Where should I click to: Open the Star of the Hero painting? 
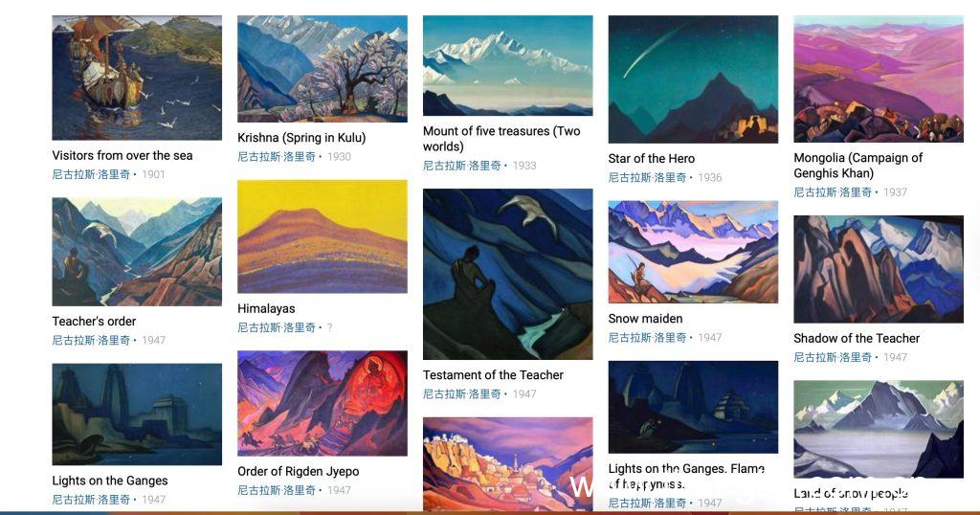tap(693, 79)
